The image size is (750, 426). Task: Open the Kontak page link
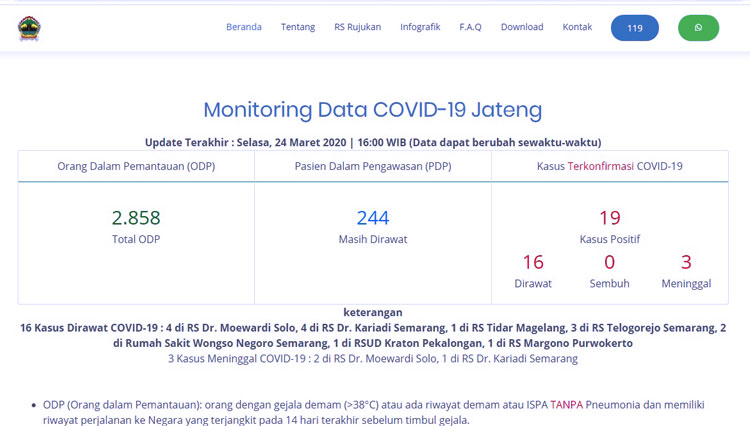tap(577, 27)
